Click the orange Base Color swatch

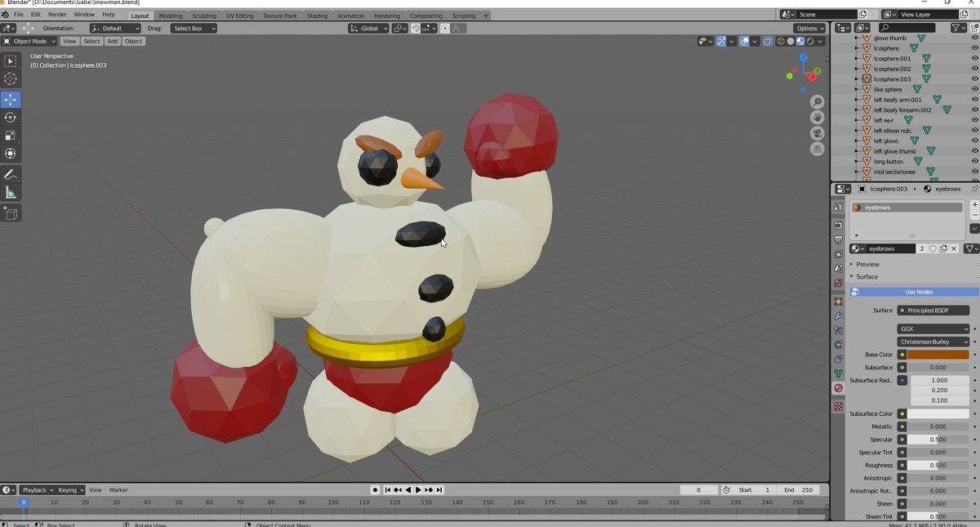point(938,355)
